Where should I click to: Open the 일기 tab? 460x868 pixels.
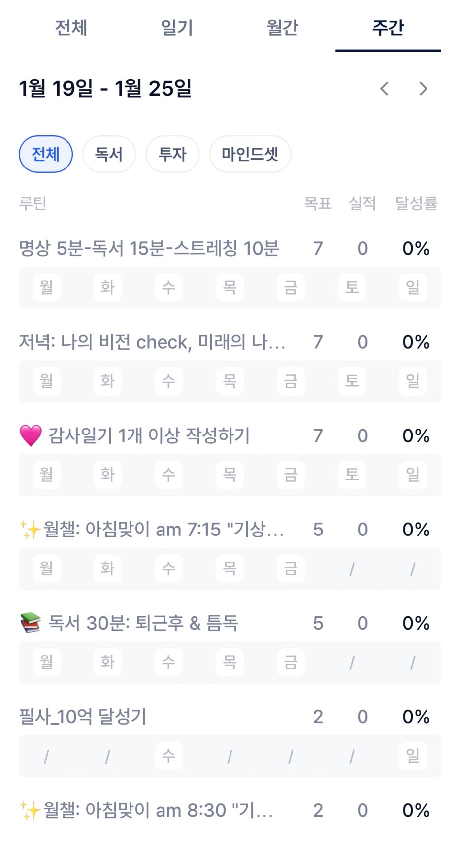(x=177, y=28)
